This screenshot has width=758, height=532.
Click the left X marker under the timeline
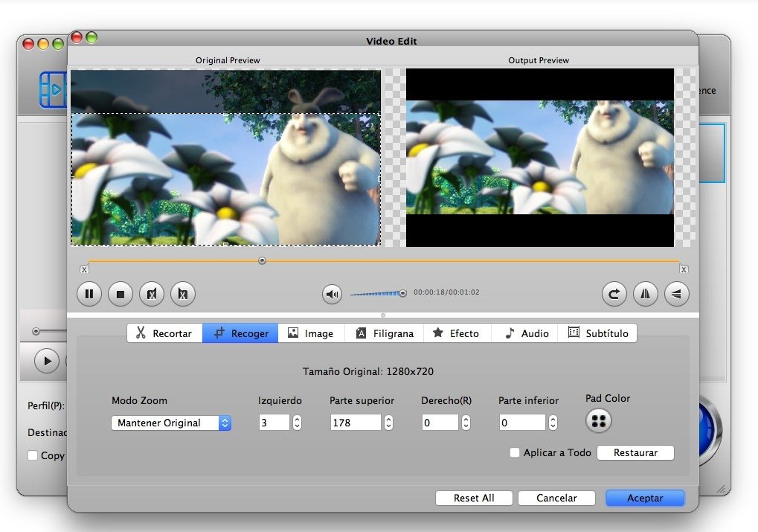point(84,269)
